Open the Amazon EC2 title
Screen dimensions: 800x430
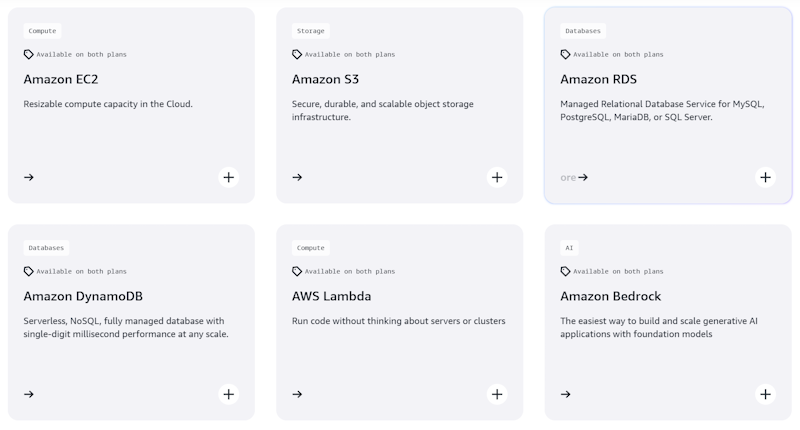pyautogui.click(x=61, y=79)
